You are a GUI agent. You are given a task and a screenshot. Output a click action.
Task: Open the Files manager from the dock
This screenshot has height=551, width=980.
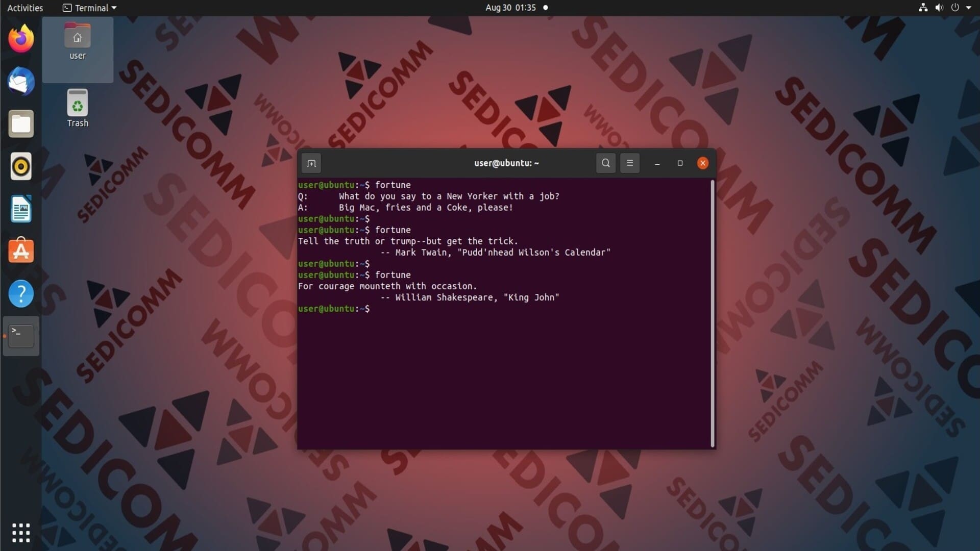click(21, 124)
